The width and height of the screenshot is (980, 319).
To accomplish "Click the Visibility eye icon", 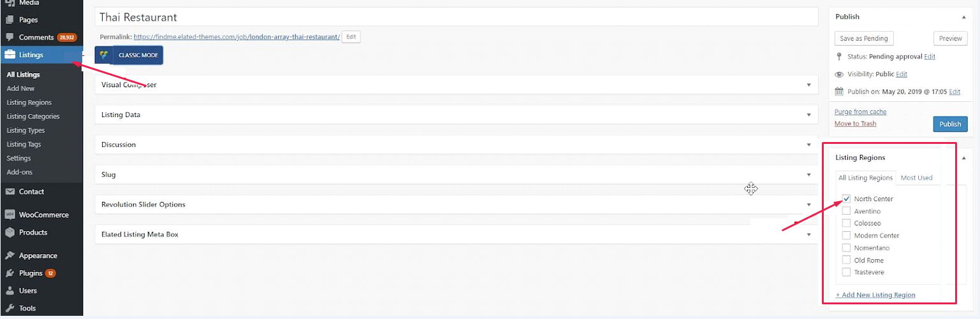I will 839,74.
